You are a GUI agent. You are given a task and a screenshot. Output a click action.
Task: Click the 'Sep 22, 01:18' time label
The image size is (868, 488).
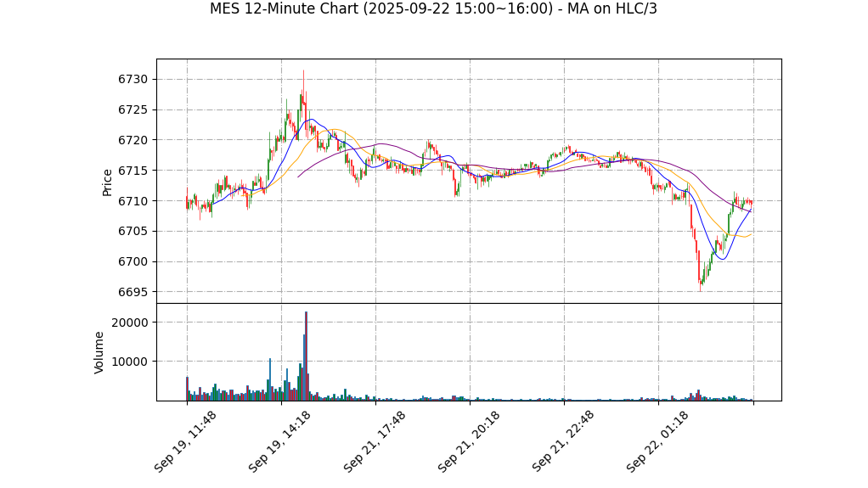click(657, 441)
